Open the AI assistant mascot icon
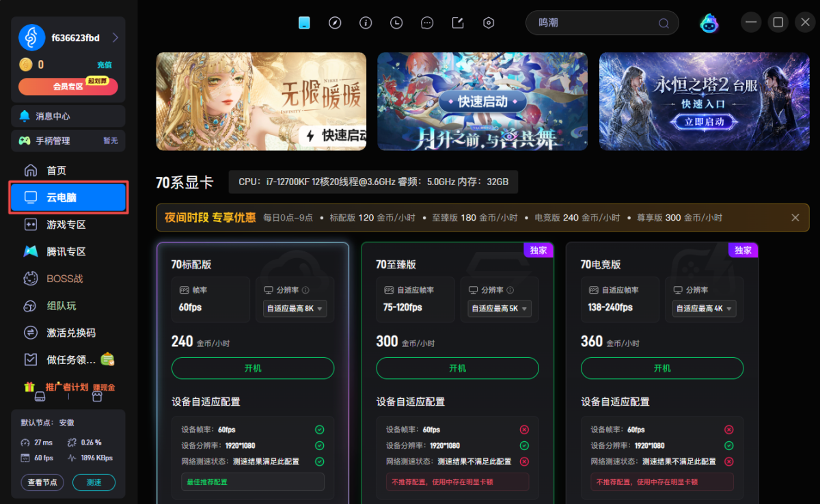This screenshot has height=504, width=820. [x=709, y=23]
